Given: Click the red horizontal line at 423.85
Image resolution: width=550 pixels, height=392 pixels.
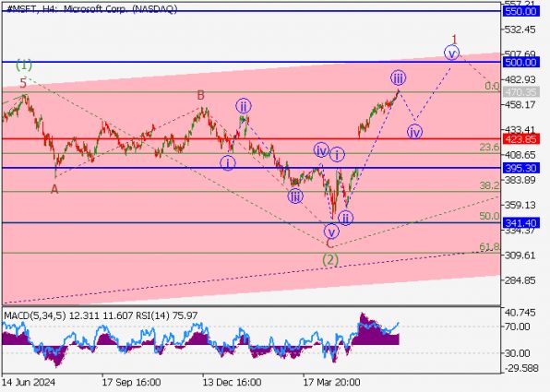Looking at the screenshot, I should pyautogui.click(x=251, y=139).
